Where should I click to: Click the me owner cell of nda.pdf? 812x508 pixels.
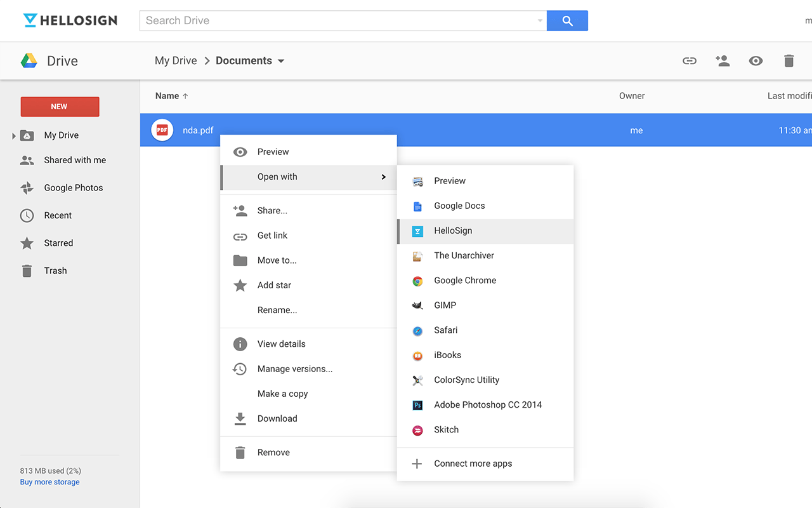[636, 130]
